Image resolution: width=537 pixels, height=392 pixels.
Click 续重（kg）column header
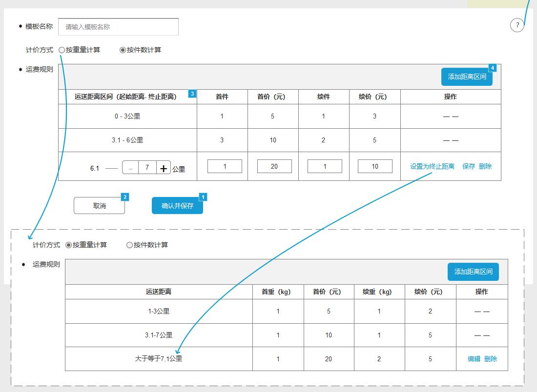click(x=379, y=292)
